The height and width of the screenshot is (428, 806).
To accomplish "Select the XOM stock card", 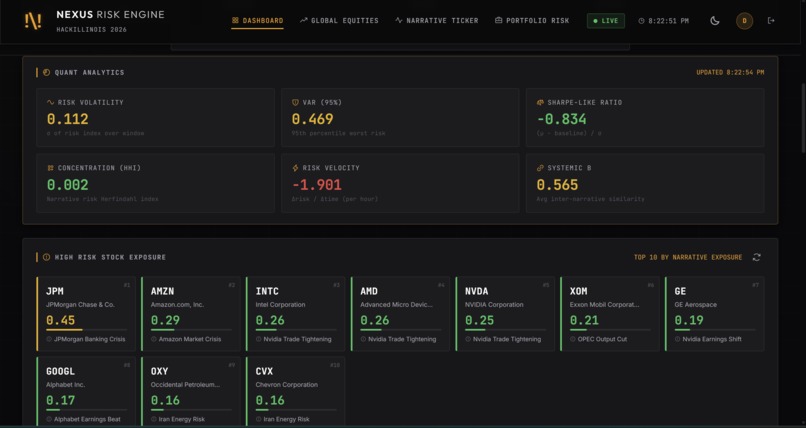I will [x=610, y=314].
